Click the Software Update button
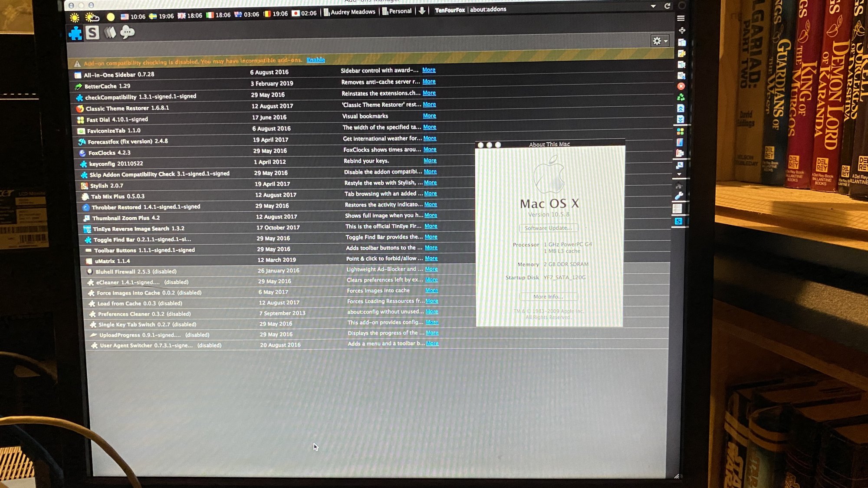This screenshot has width=868, height=488. coord(548,228)
